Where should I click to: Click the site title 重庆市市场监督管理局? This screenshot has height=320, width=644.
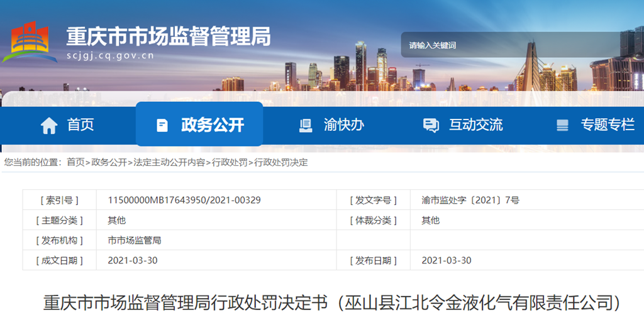169,36
